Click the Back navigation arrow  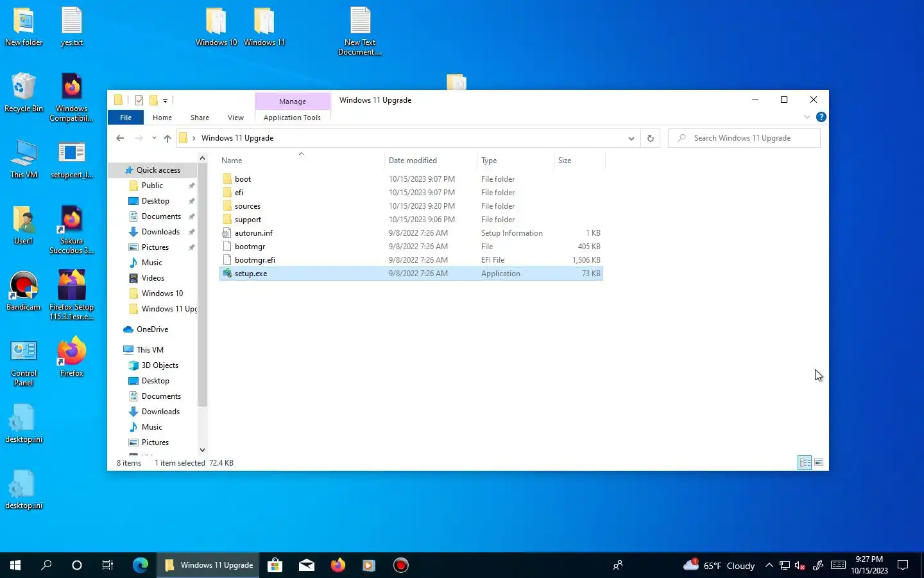tap(120, 138)
